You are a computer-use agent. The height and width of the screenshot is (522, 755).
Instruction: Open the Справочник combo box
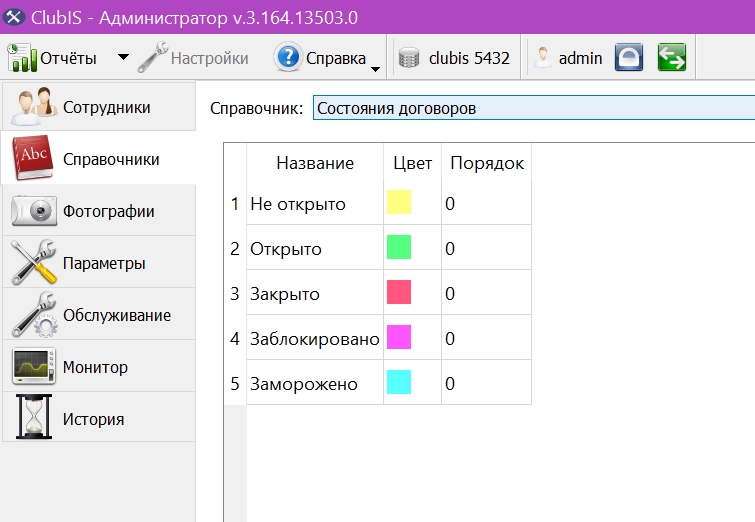pyautogui.click(x=534, y=108)
